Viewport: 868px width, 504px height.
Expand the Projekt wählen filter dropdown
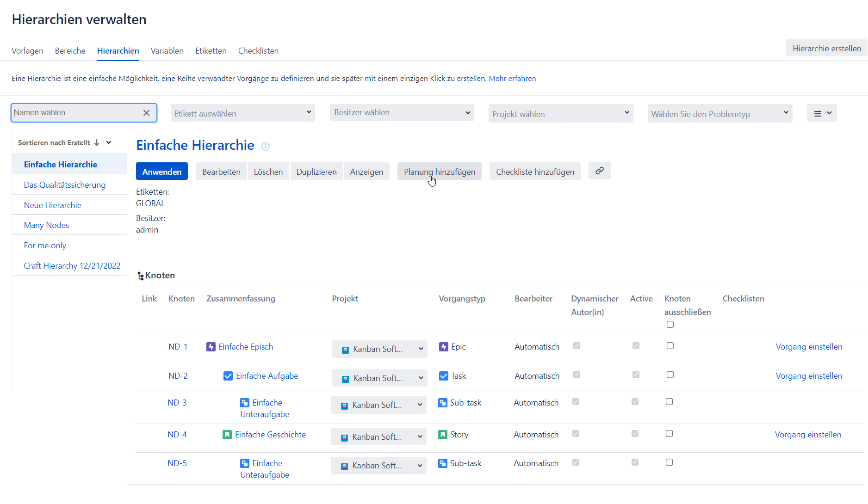point(560,114)
